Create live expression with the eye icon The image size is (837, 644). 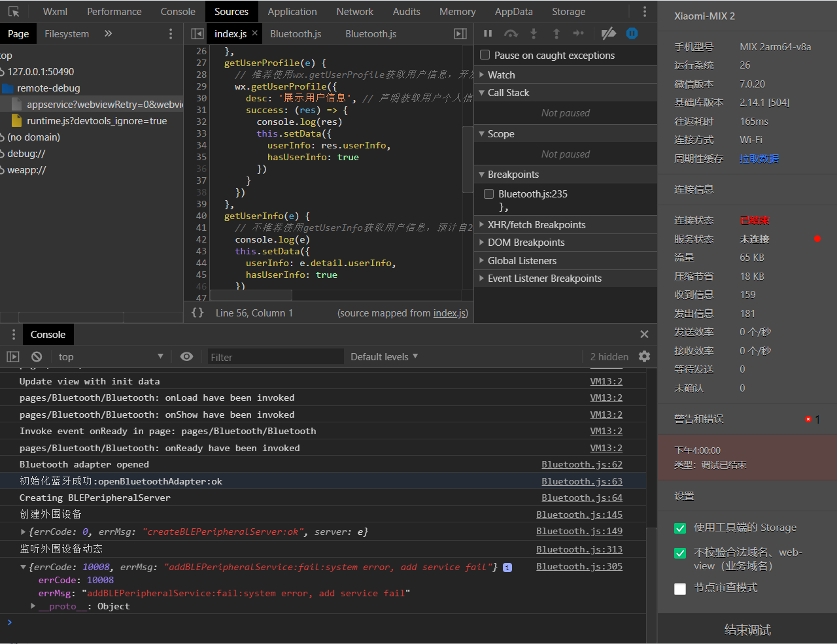(x=186, y=356)
